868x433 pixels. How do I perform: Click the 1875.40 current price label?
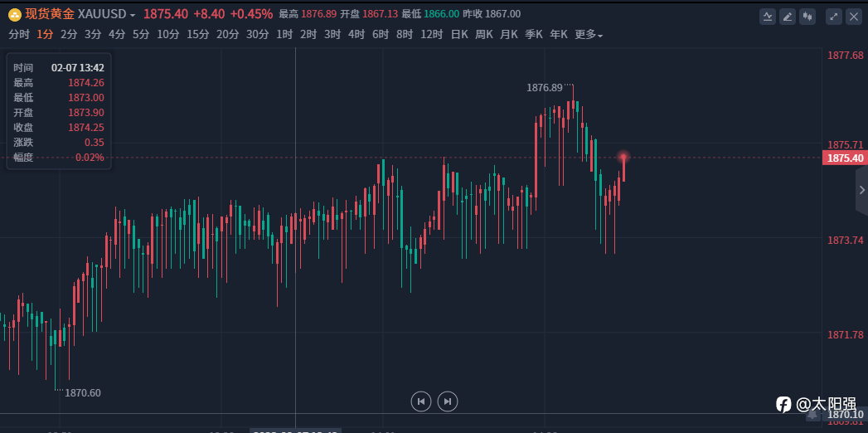(844, 158)
